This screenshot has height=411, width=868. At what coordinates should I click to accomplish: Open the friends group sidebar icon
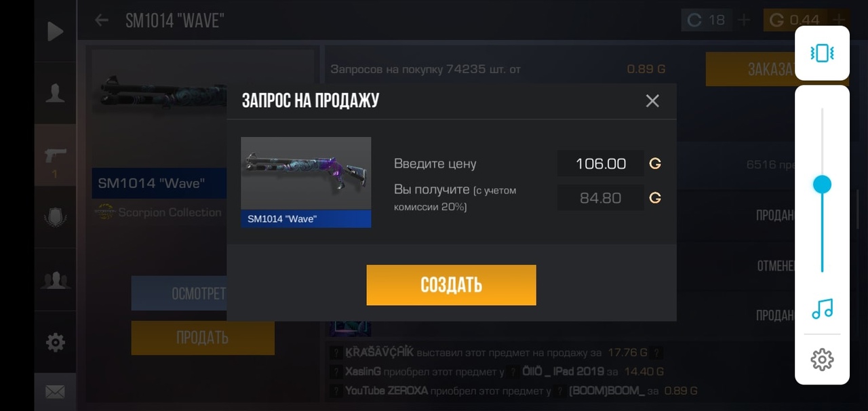pyautogui.click(x=55, y=279)
